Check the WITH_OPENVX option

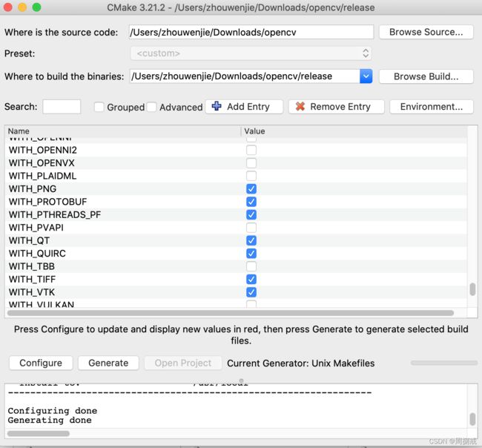(251, 163)
